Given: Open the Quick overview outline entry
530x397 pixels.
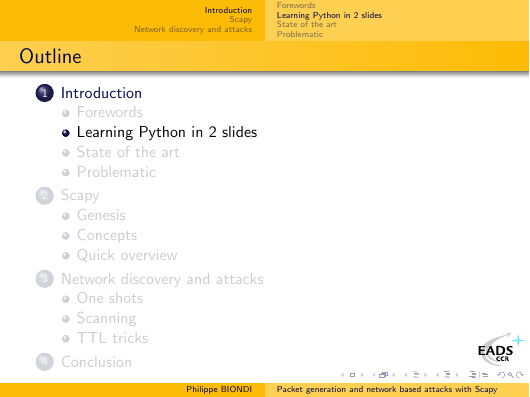Looking at the screenshot, I should pyautogui.click(x=127, y=255).
